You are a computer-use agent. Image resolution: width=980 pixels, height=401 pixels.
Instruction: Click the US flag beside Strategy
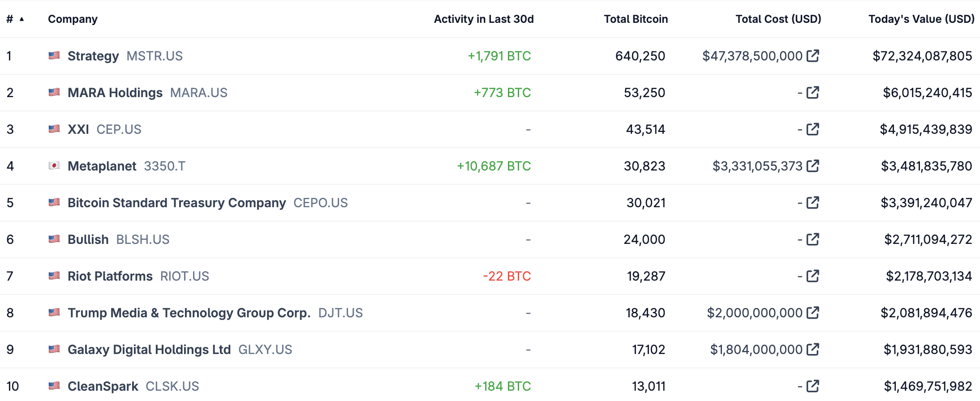(x=53, y=56)
